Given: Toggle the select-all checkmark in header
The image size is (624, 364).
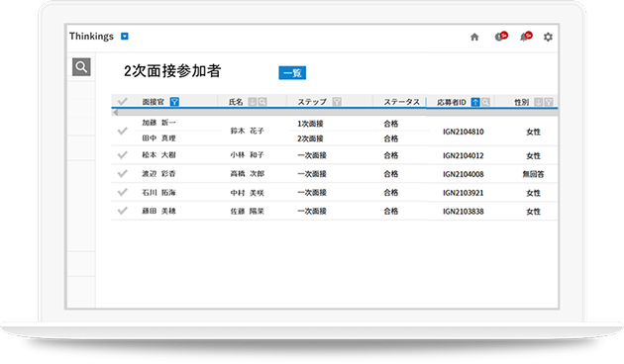Looking at the screenshot, I should tap(123, 101).
